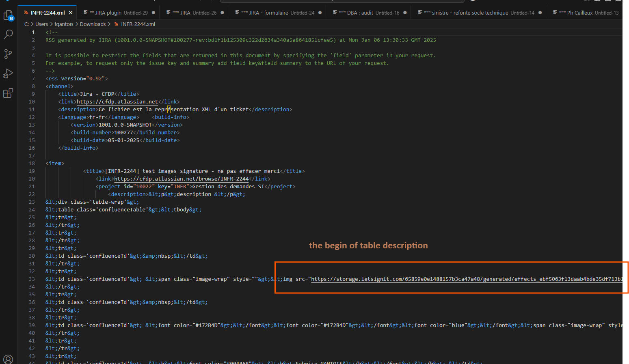
Task: Open the Run and Debug panel
Action: click(x=8, y=73)
